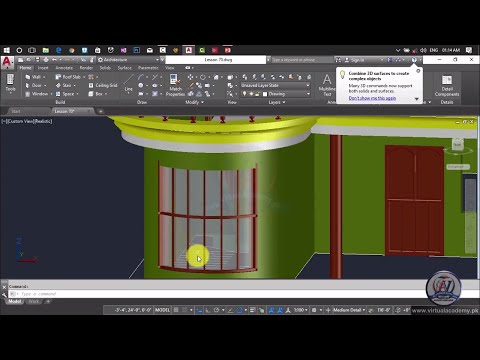Select the Stair tool
Viewport: 480px width, 360px height.
coord(64,85)
